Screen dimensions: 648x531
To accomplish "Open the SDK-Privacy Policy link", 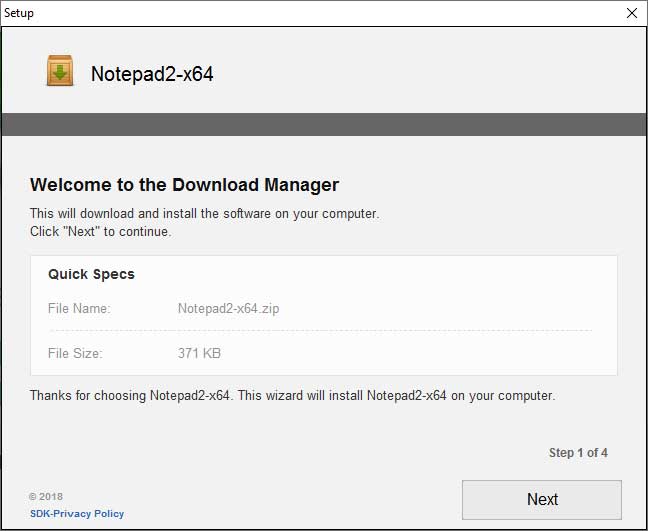I will pos(77,514).
